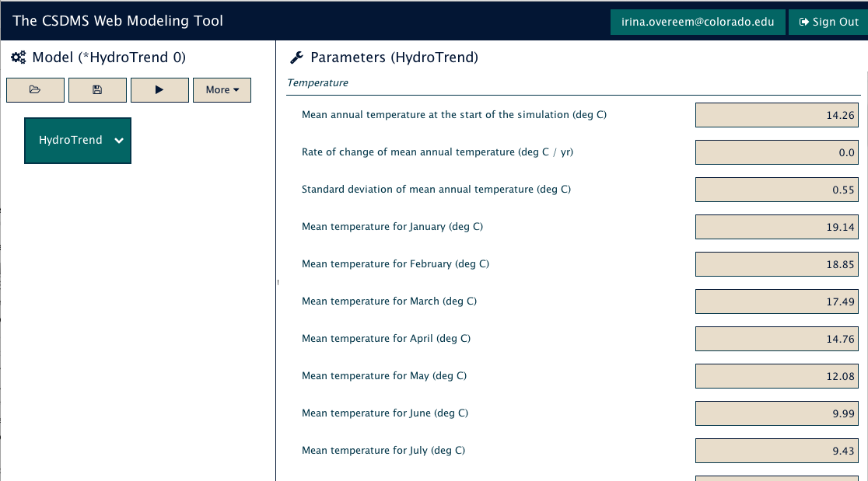
Task: Click The CSDMS Web Modeling Tool title
Action: click(118, 21)
